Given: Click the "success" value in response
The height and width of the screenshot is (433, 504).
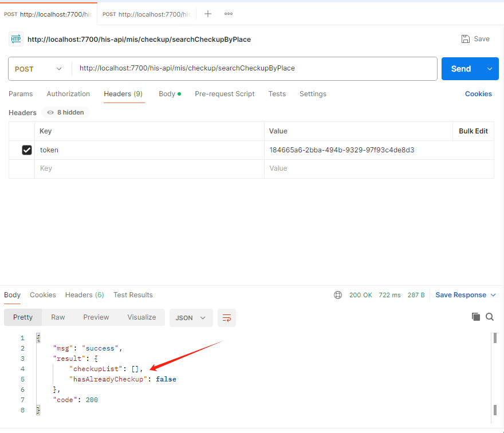Looking at the screenshot, I should pos(100,348).
